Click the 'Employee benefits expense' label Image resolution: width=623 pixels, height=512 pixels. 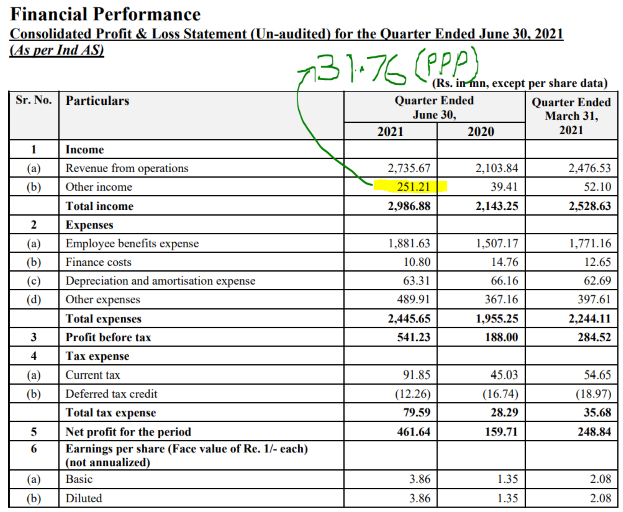132,243
